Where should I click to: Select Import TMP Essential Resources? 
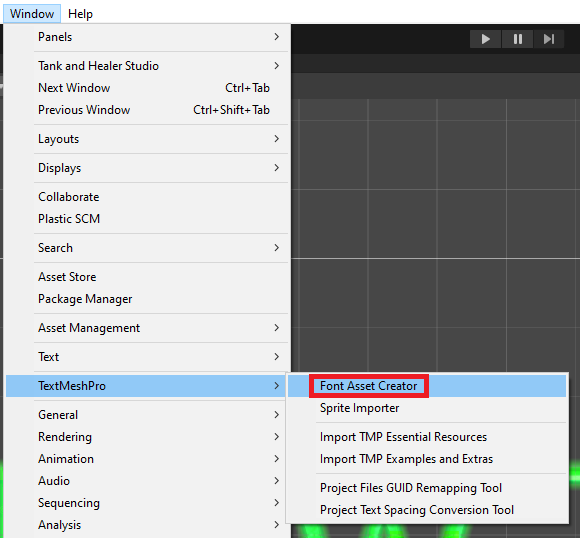click(x=427, y=437)
